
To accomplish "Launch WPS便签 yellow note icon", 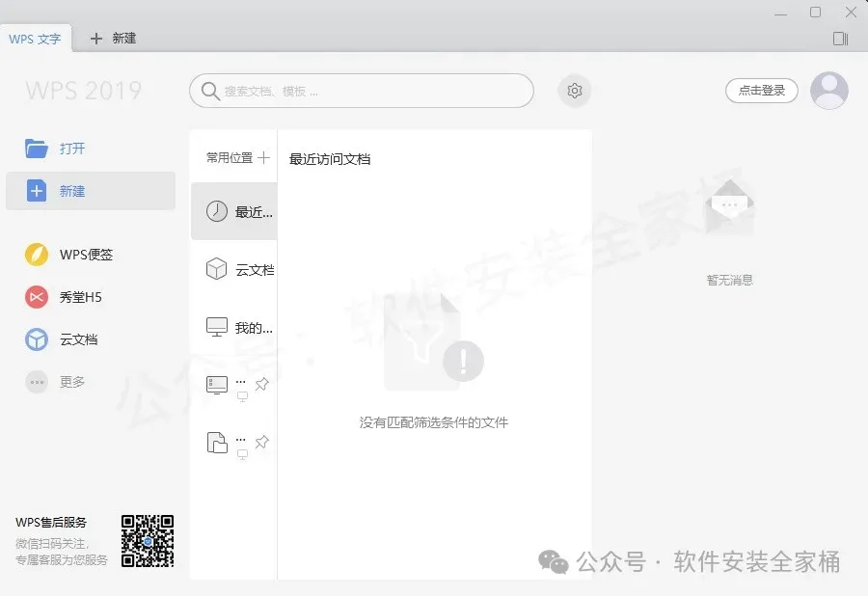I will click(x=37, y=255).
